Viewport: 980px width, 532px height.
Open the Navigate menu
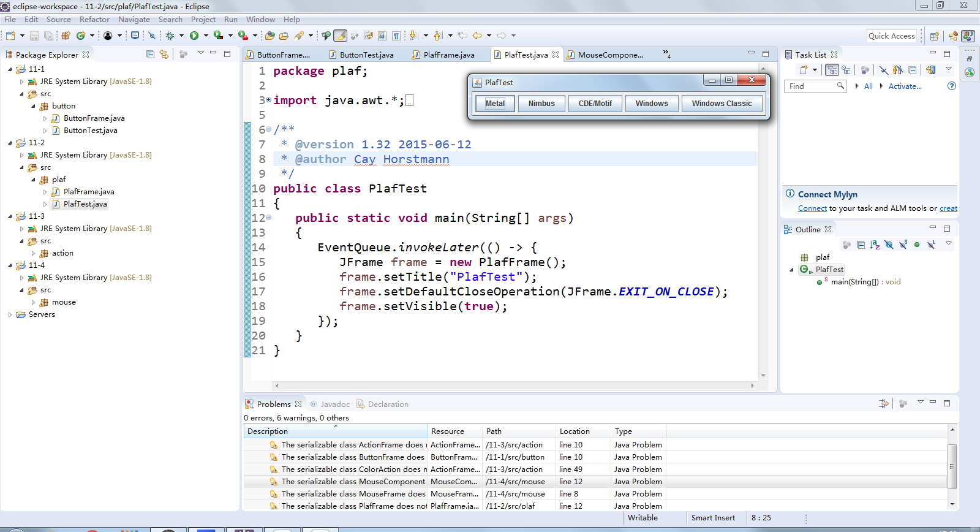coord(134,20)
